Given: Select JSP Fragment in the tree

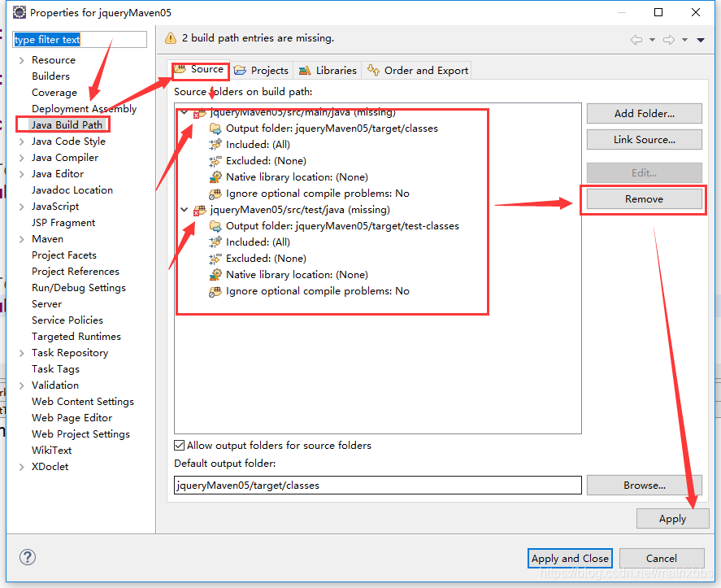Looking at the screenshot, I should pos(63,223).
